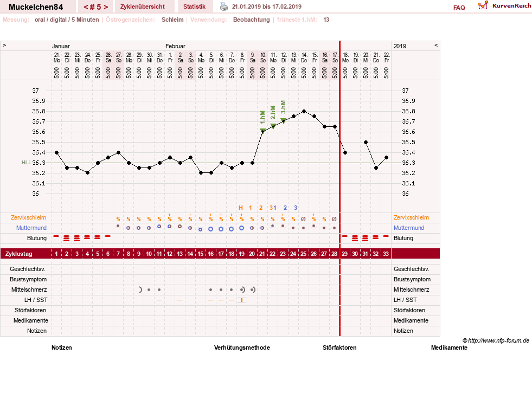Image resolution: width=532 pixels, height=412 pixels.
Task: Open the KurvenReich logo link
Action: 504,6
